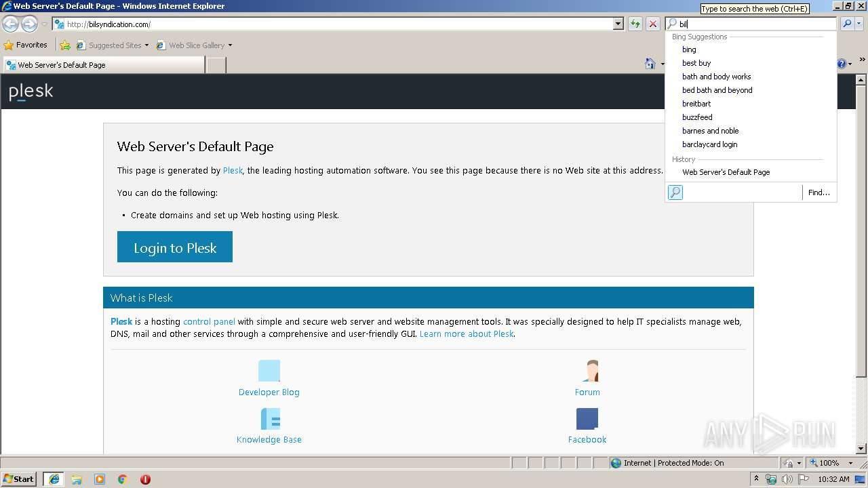
Task: Click the Plesk logo in header
Action: 31,91
